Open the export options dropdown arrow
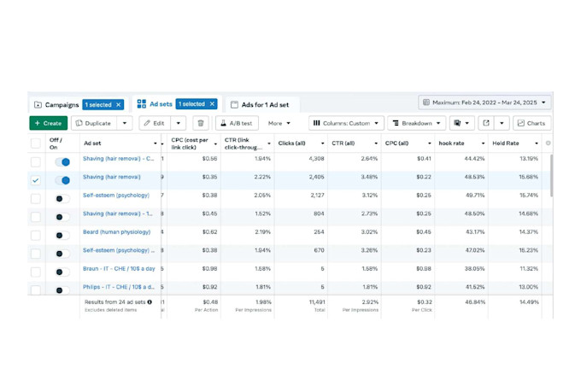 [502, 123]
